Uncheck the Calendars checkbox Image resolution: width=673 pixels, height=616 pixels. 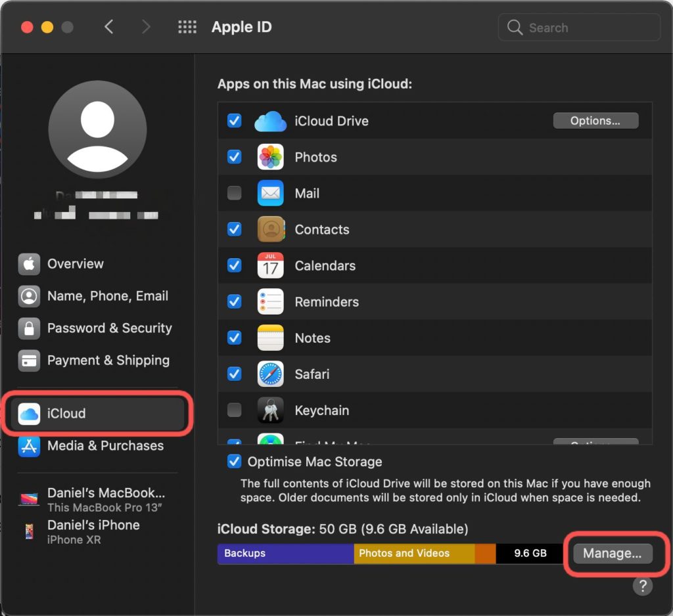pos(235,265)
